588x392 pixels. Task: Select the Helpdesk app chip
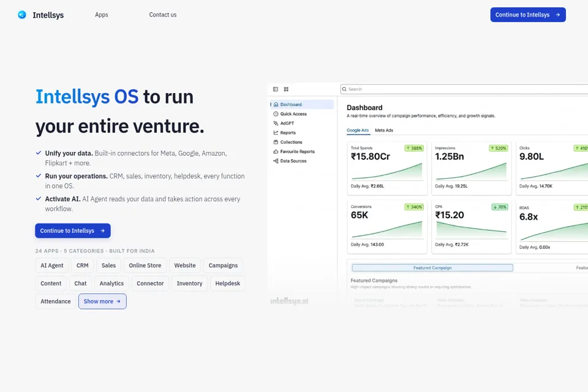pos(228,283)
